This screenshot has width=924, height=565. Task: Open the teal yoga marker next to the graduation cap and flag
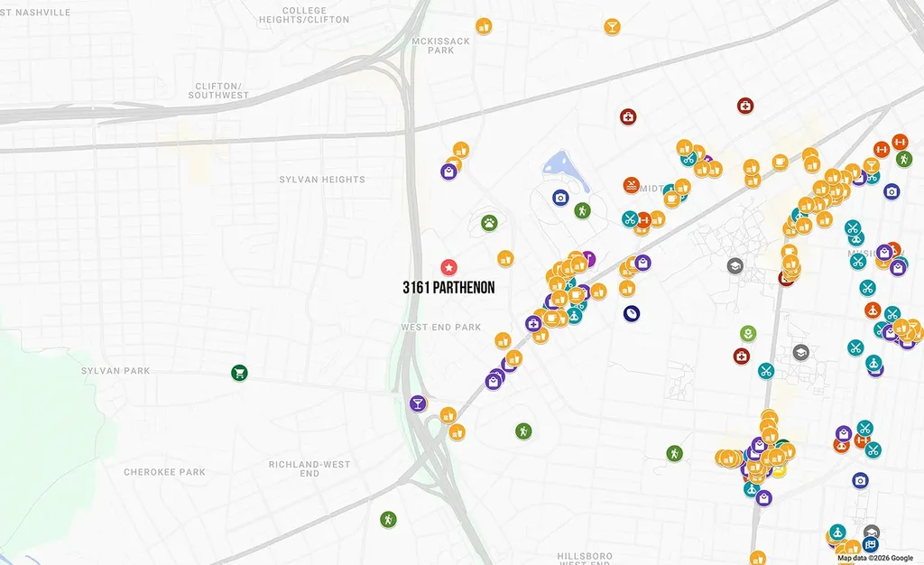(837, 532)
